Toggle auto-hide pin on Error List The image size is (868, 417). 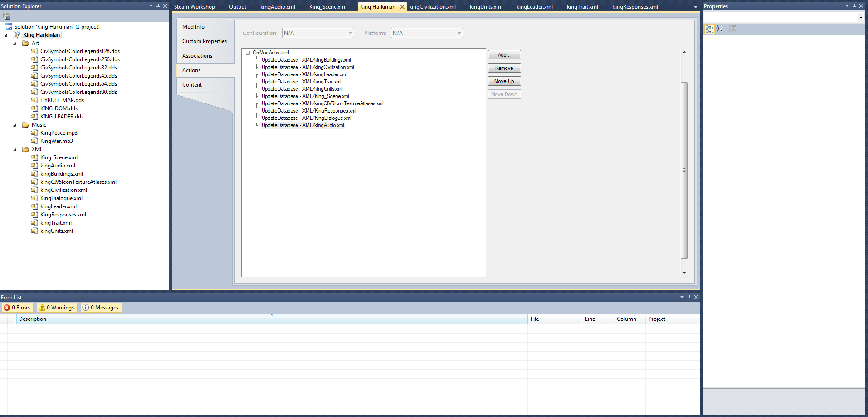[689, 297]
